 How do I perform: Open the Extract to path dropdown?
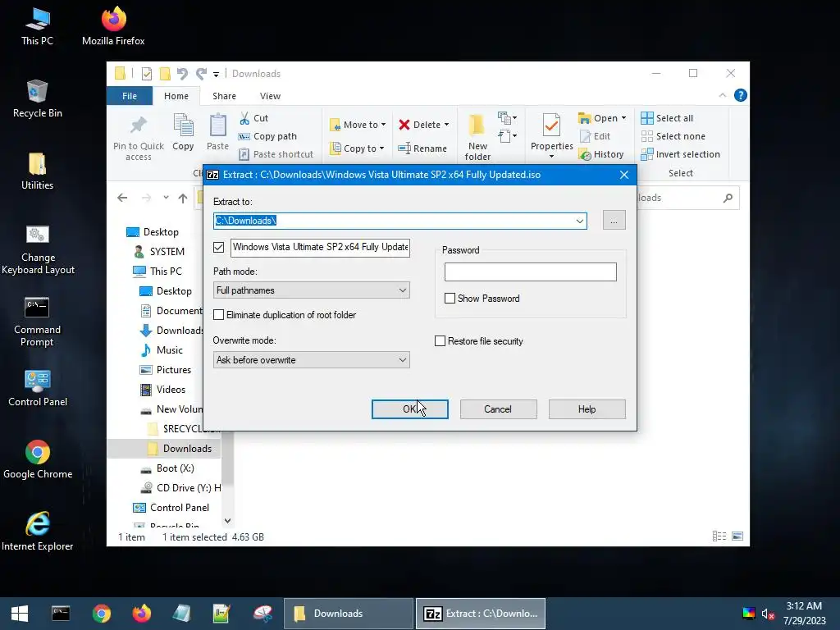[x=580, y=221]
